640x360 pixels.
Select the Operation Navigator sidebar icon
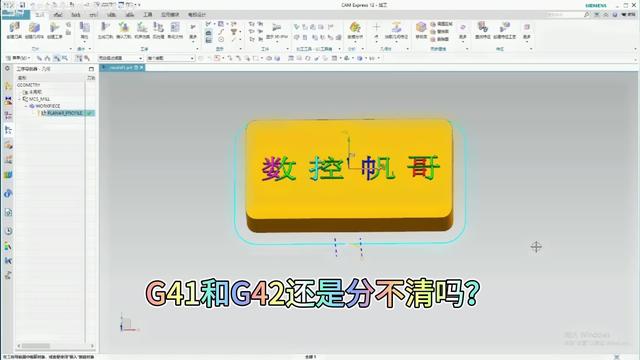pos(8,131)
